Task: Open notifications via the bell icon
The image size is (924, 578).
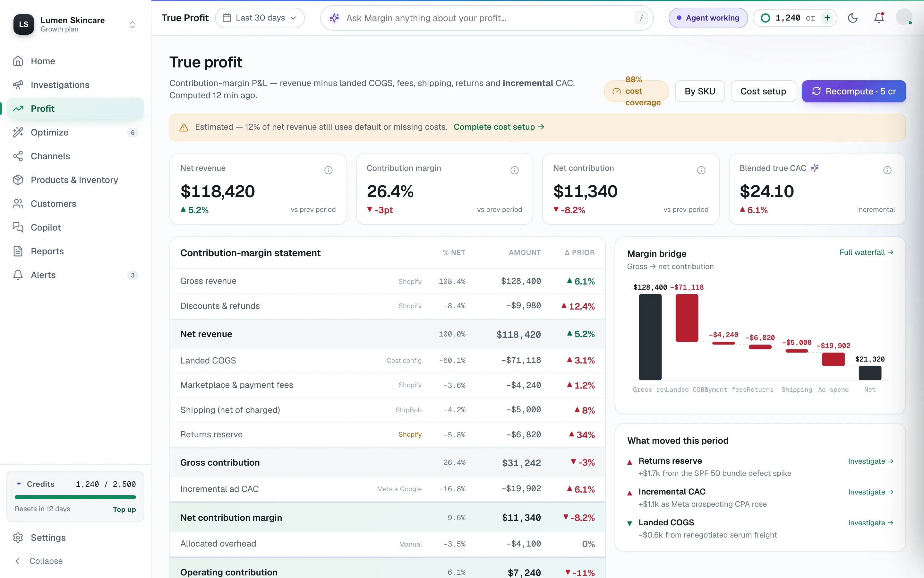Action: click(879, 18)
